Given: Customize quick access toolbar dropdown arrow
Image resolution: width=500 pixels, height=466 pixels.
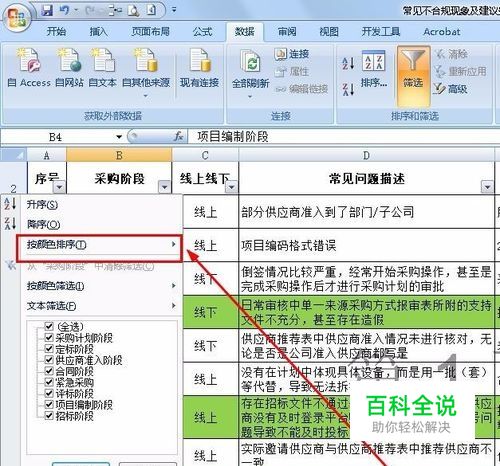Looking at the screenshot, I should point(174,10).
